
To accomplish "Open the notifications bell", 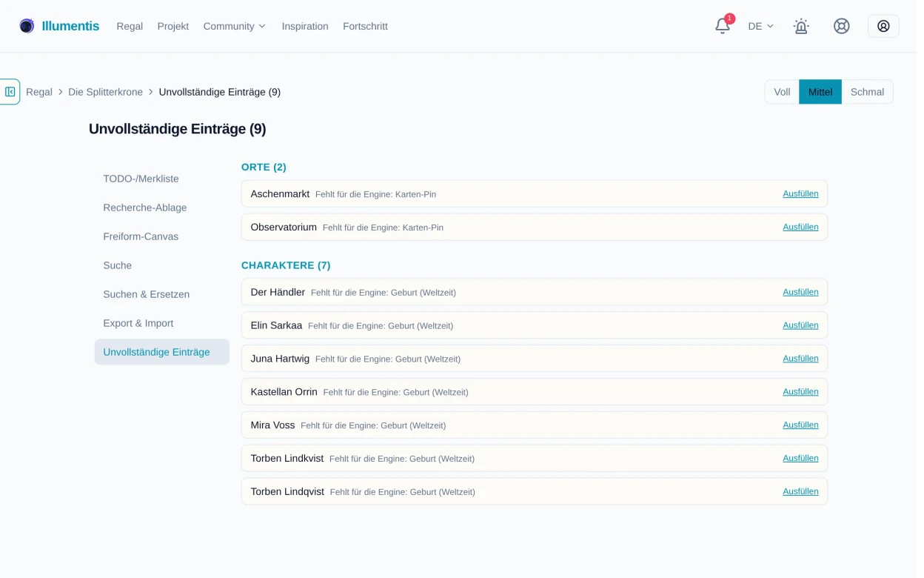I will 723,26.
